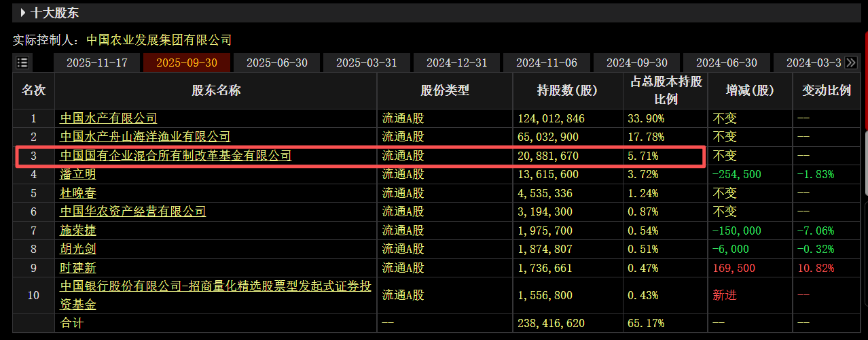Click the 名次 column header
Viewport: 868px width, 340px height.
[33, 90]
